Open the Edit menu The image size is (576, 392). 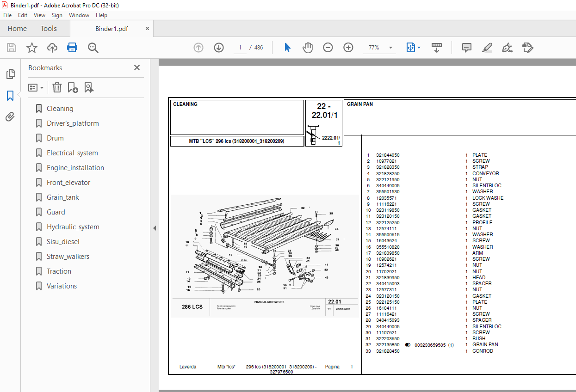[23, 15]
